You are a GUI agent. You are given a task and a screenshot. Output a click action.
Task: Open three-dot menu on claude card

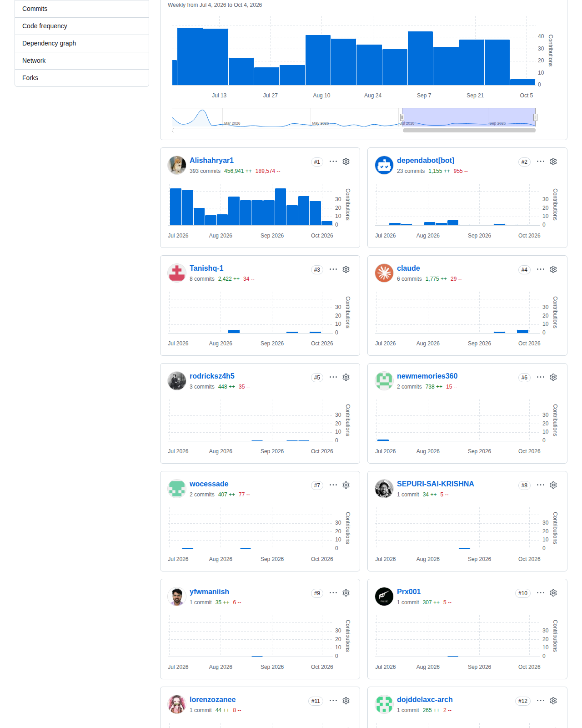[x=541, y=269]
